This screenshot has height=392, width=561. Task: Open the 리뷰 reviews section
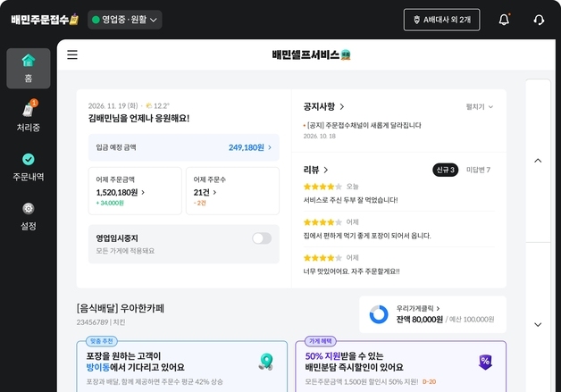click(315, 170)
